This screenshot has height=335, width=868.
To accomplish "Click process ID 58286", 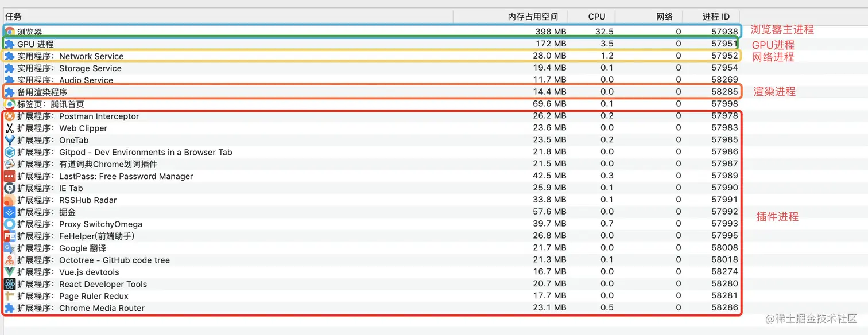I will point(724,309).
